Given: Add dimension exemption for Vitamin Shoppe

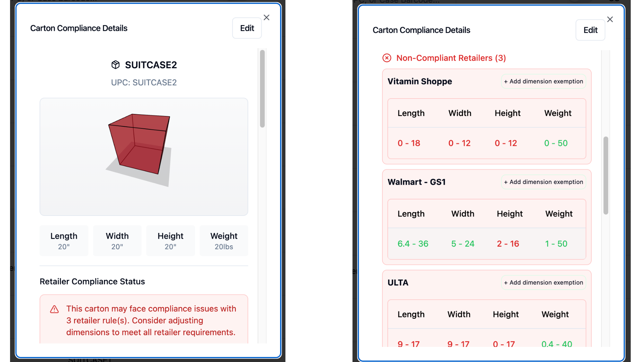Looking at the screenshot, I should coord(543,81).
